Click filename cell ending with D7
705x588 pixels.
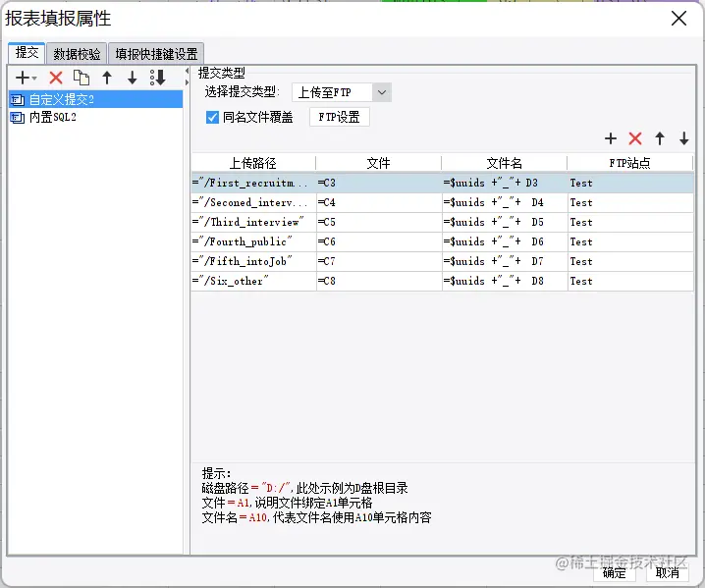click(x=505, y=261)
